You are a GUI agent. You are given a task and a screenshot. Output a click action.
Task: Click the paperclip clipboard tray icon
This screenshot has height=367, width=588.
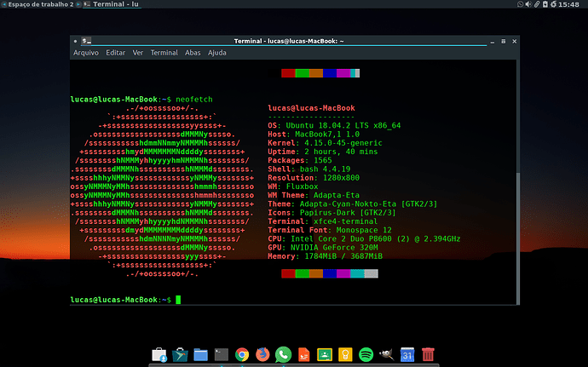[537, 4]
